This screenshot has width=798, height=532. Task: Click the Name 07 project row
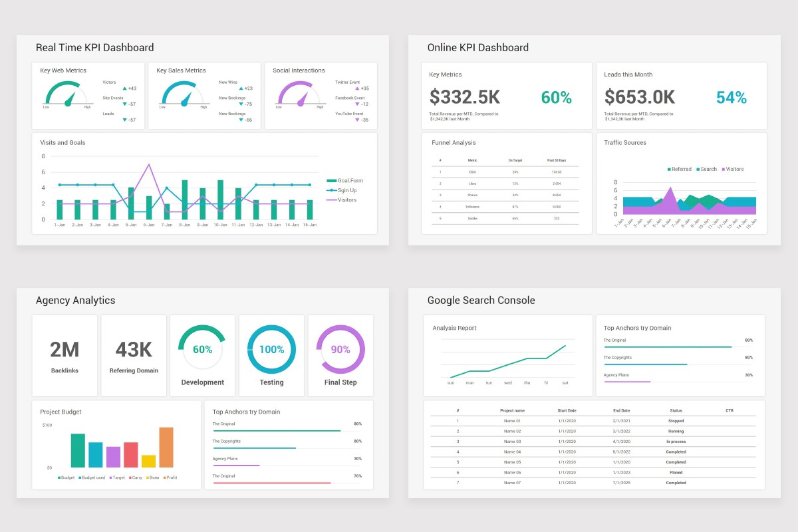[593, 483]
